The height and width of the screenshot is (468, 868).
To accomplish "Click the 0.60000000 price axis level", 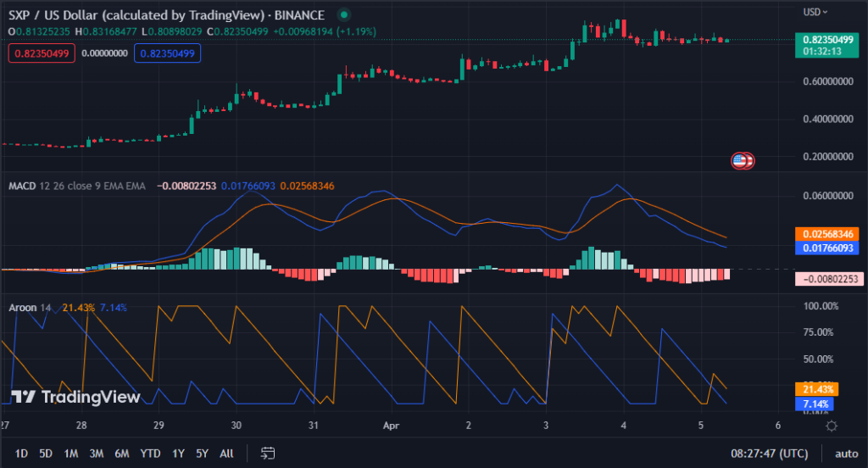I will coord(828,81).
